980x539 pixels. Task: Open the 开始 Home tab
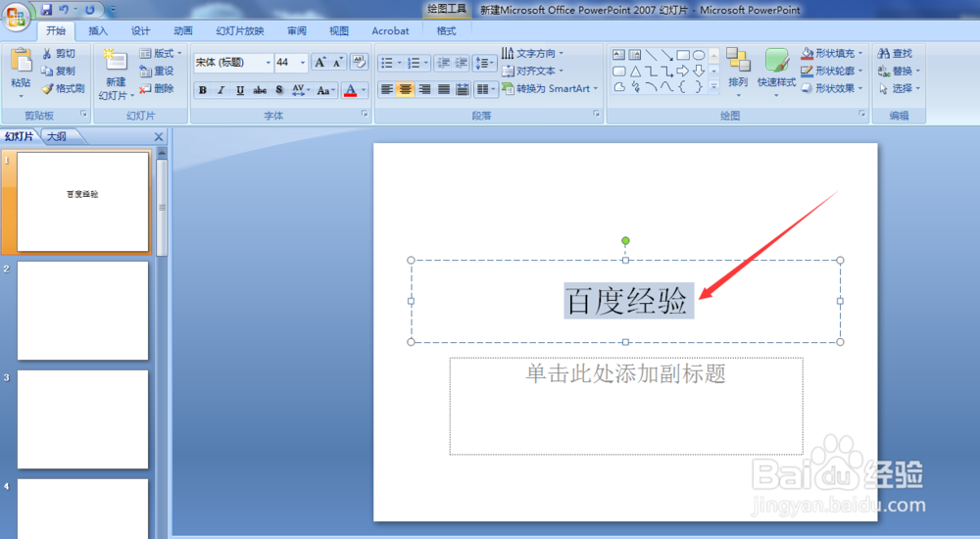point(56,30)
